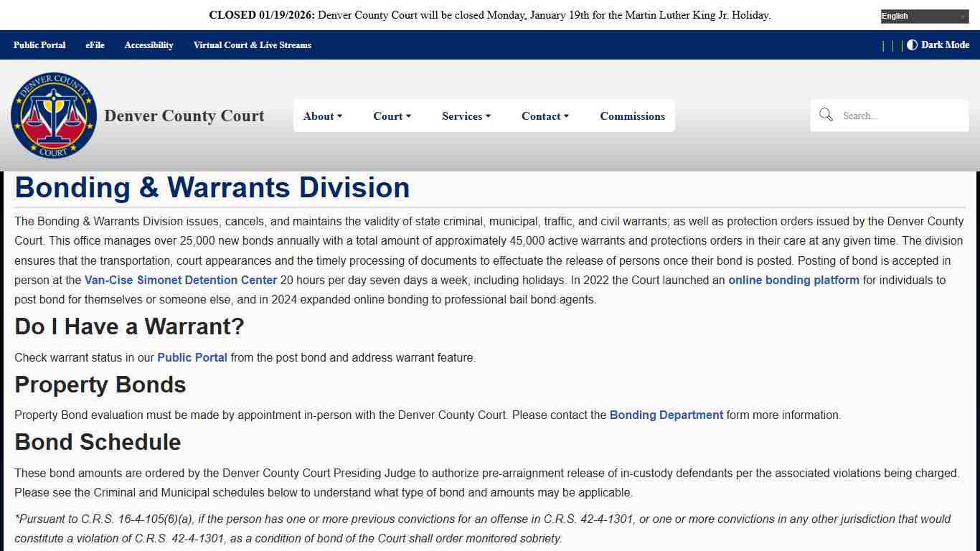Image resolution: width=980 pixels, height=551 pixels.
Task: Click the eFile navigation link
Action: [x=95, y=44]
